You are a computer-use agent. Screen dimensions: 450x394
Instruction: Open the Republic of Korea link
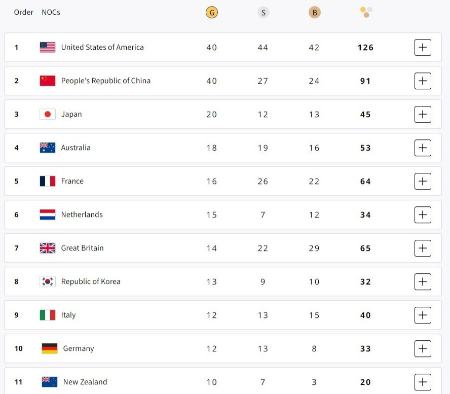(x=91, y=282)
